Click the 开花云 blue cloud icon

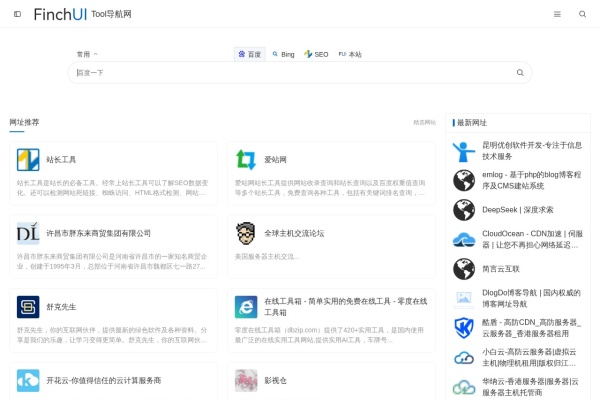[x=28, y=380]
